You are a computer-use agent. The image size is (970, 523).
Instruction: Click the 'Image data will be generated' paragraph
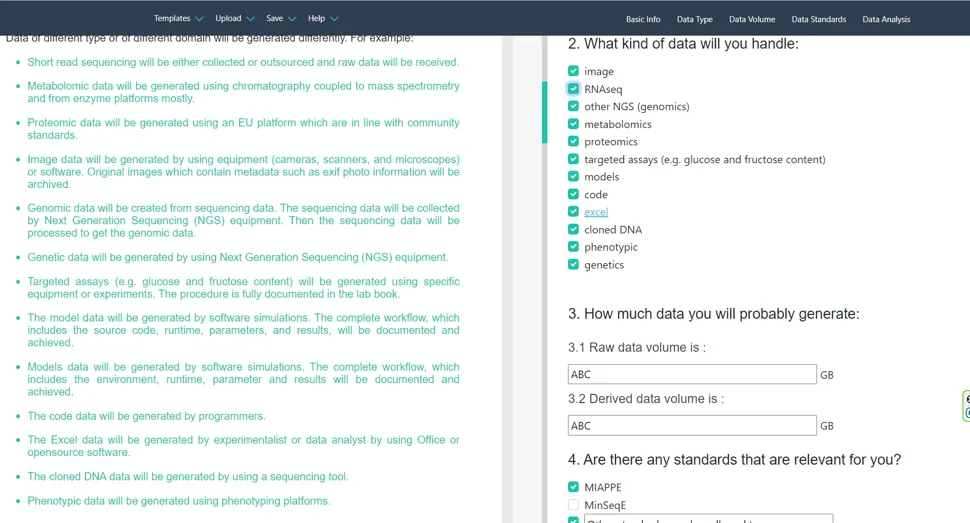(x=243, y=171)
